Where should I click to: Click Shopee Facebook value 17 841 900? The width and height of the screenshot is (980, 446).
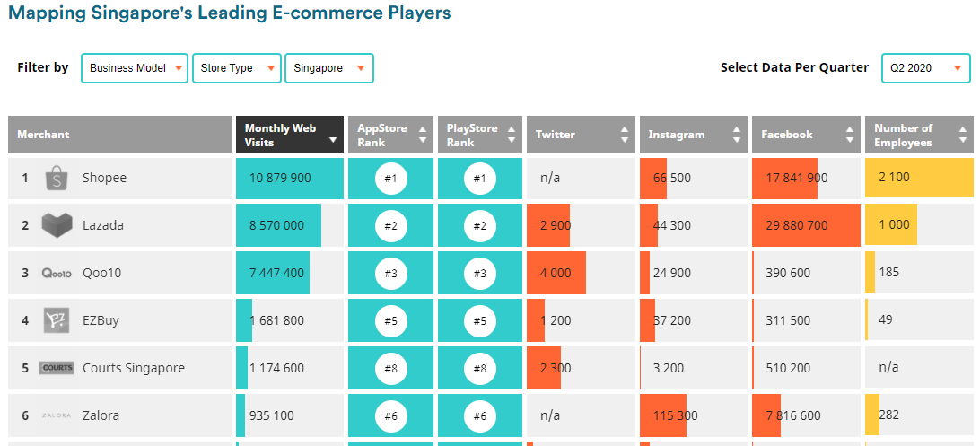(x=797, y=178)
